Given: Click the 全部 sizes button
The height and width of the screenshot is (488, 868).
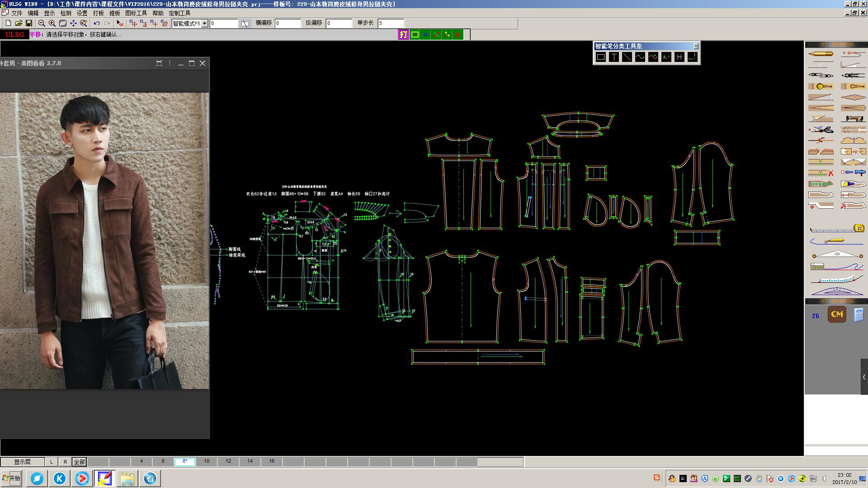Looking at the screenshot, I should click(79, 462).
